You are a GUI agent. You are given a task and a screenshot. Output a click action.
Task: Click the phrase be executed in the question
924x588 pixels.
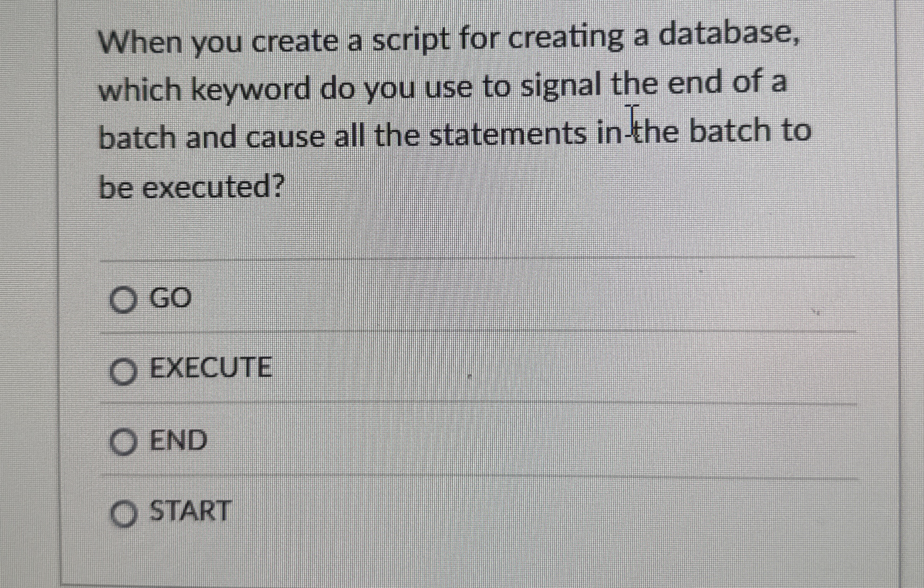pos(189,189)
